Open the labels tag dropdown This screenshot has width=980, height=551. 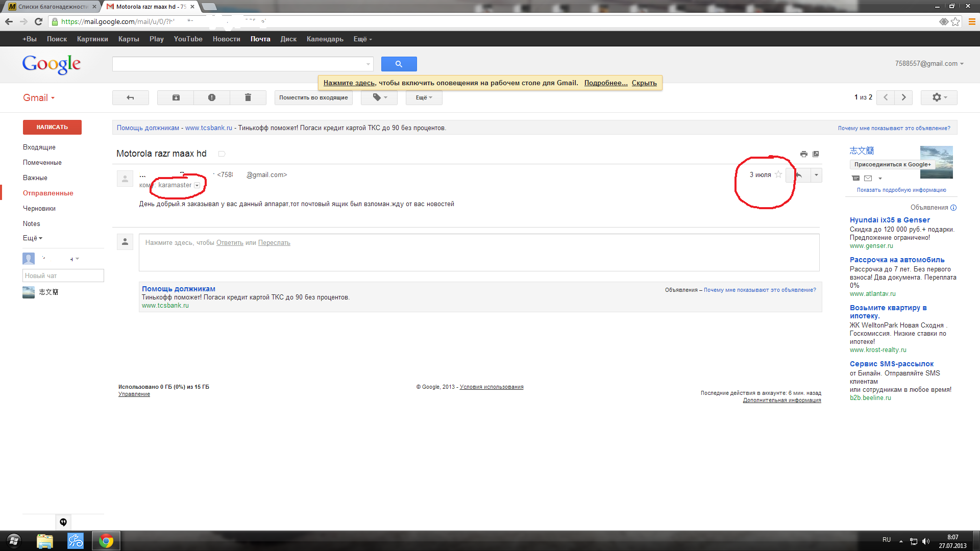coord(379,97)
